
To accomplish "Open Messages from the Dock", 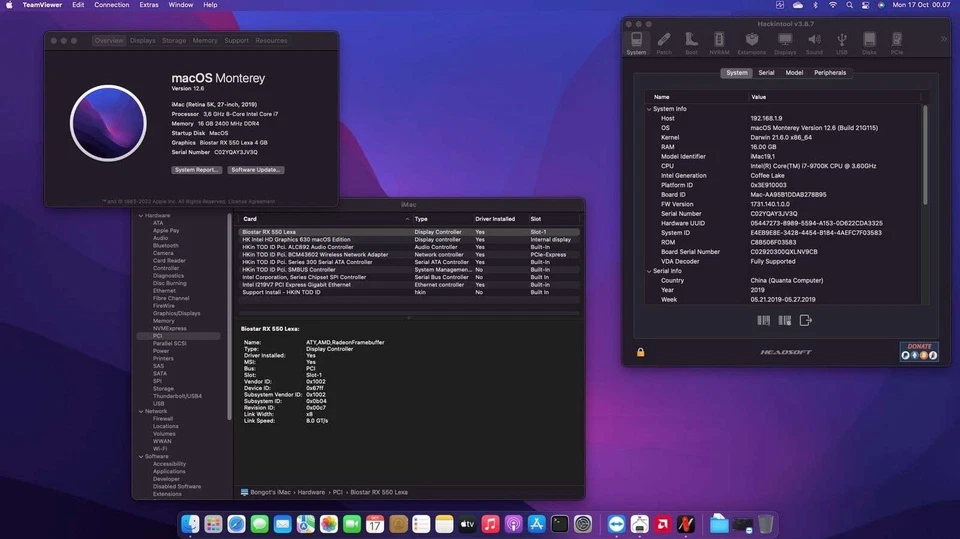I will (x=260, y=524).
